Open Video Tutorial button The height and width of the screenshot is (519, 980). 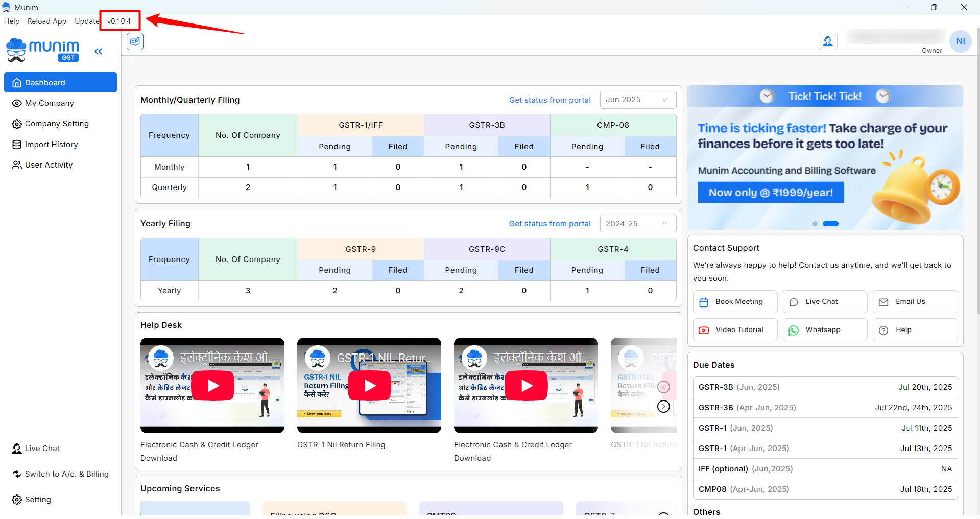pyautogui.click(x=735, y=330)
